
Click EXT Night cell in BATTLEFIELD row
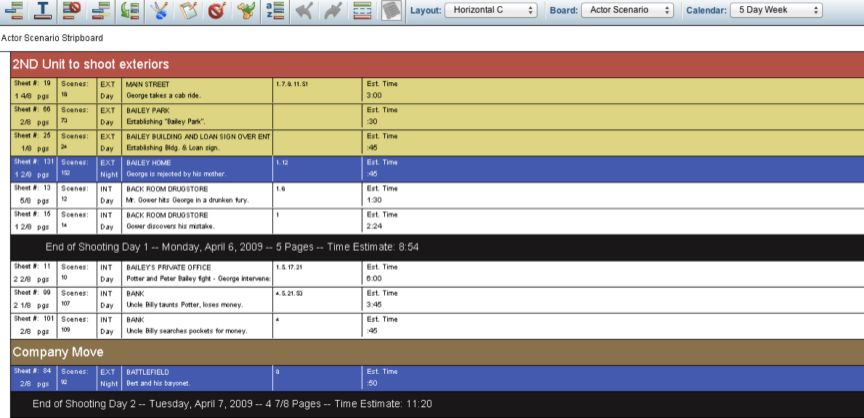(109, 378)
